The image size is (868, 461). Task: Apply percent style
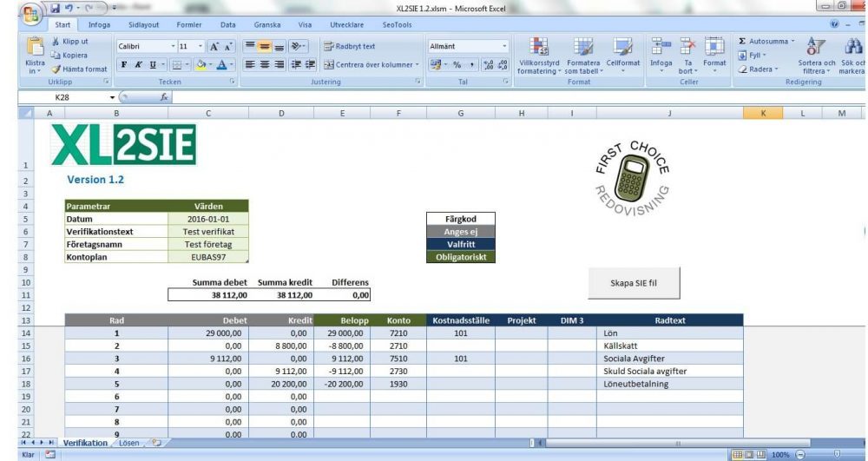click(x=457, y=65)
